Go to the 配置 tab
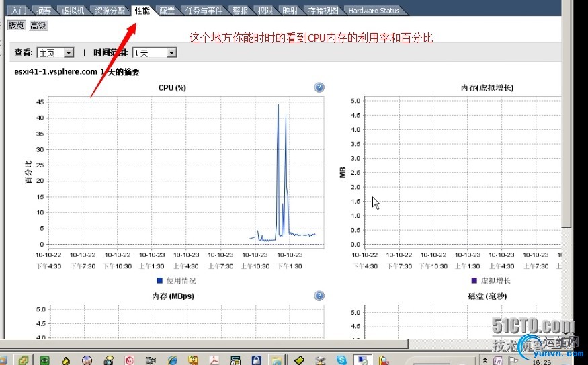 (x=167, y=11)
